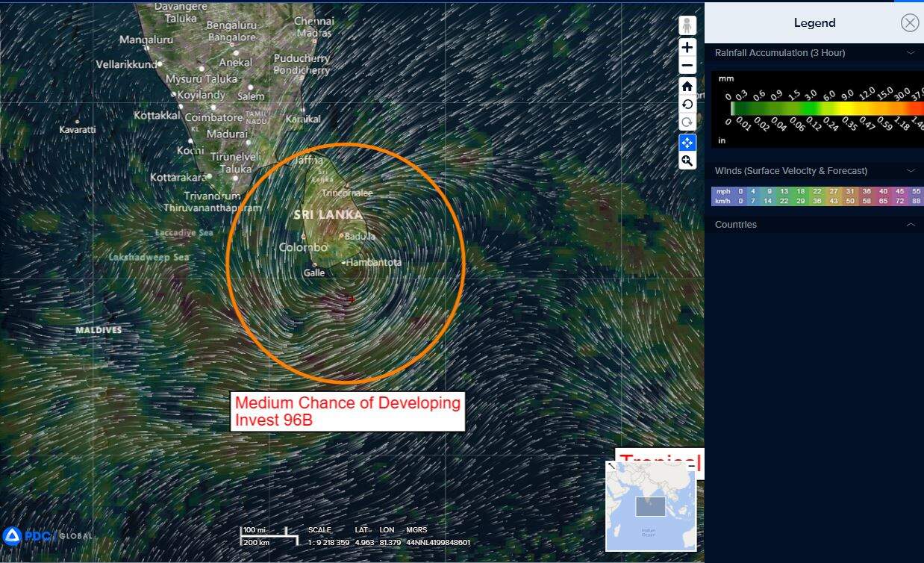This screenshot has height=563, width=924.
Task: Go forward to the next map extent
Action: (687, 122)
